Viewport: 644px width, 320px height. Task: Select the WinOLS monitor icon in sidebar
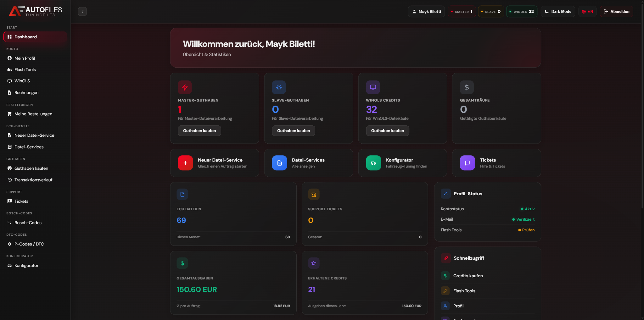(x=9, y=81)
